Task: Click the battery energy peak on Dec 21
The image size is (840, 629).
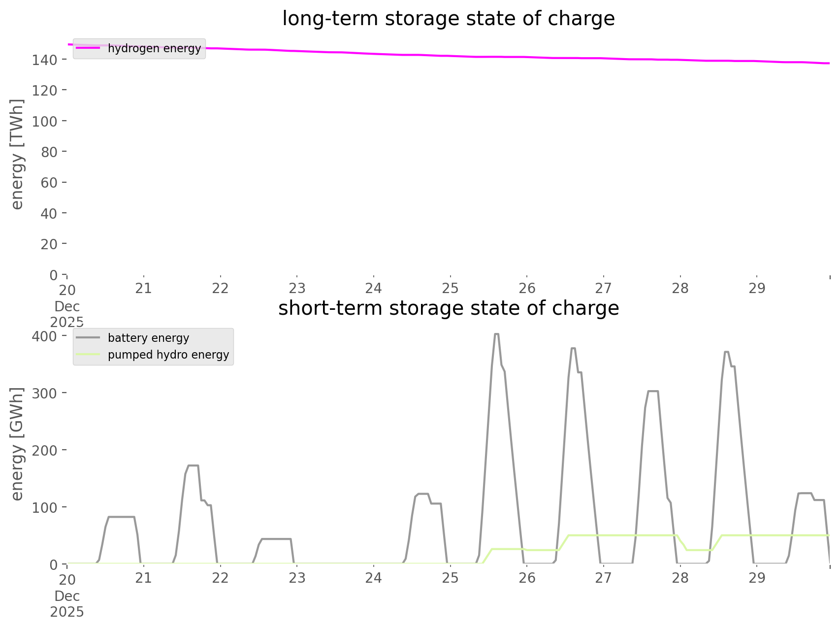Action: coord(193,465)
